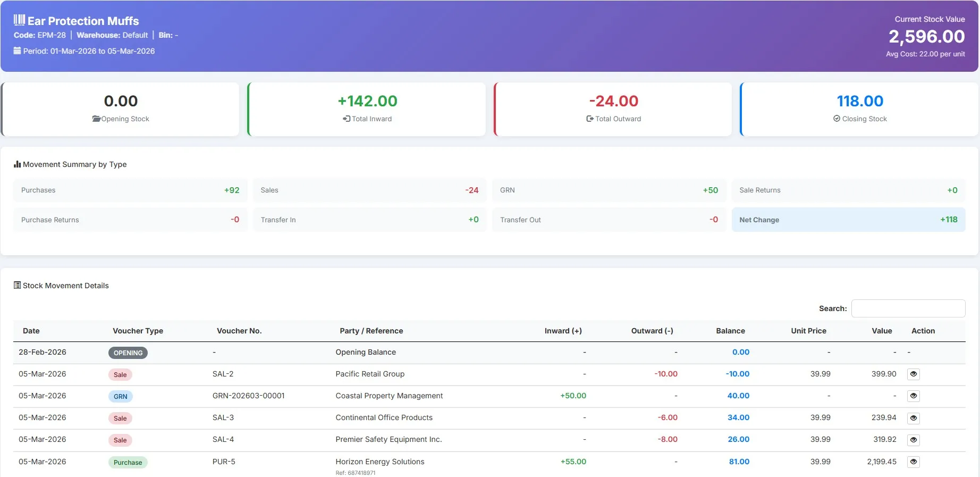The height and width of the screenshot is (477, 980).
Task: Click the Stock Movement Details list icon
Action: pyautogui.click(x=17, y=286)
